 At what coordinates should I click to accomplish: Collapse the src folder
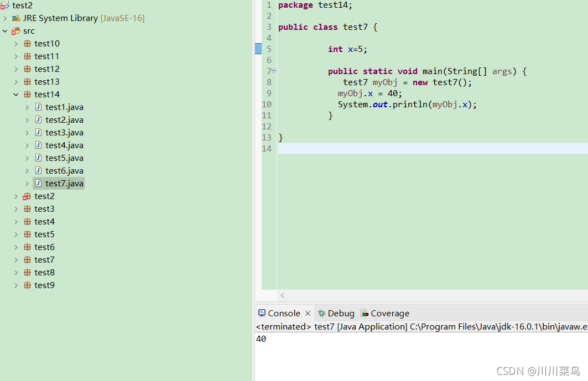[x=5, y=31]
